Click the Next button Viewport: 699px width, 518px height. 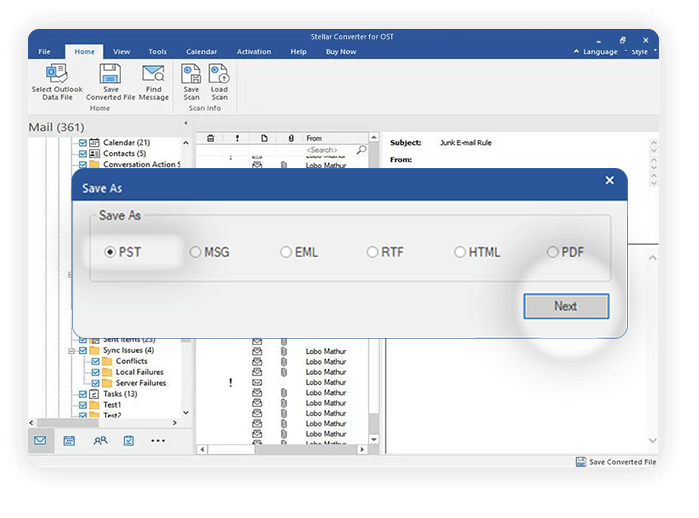(x=566, y=306)
